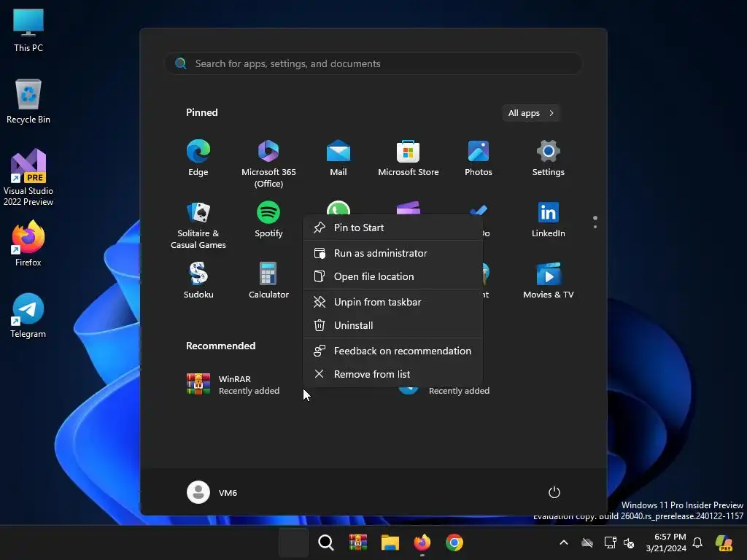747x560 pixels.
Task: Click the Start menu search field
Action: pos(373,63)
